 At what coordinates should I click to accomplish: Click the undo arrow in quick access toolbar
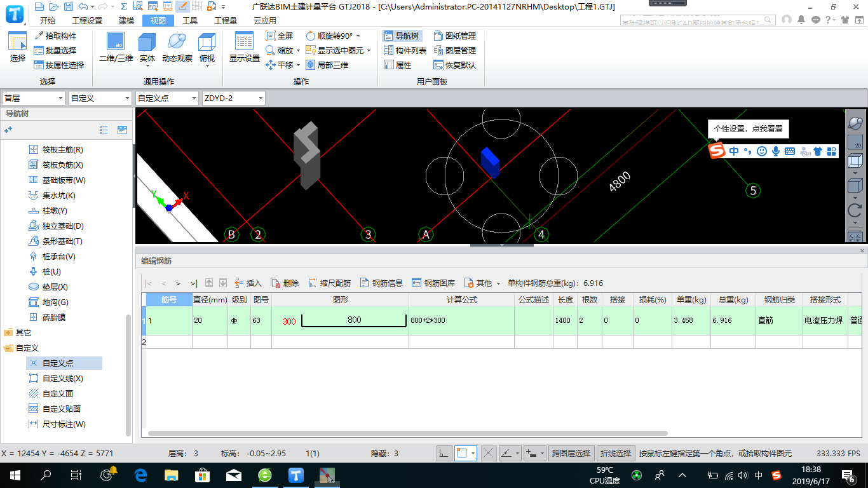coord(83,6)
